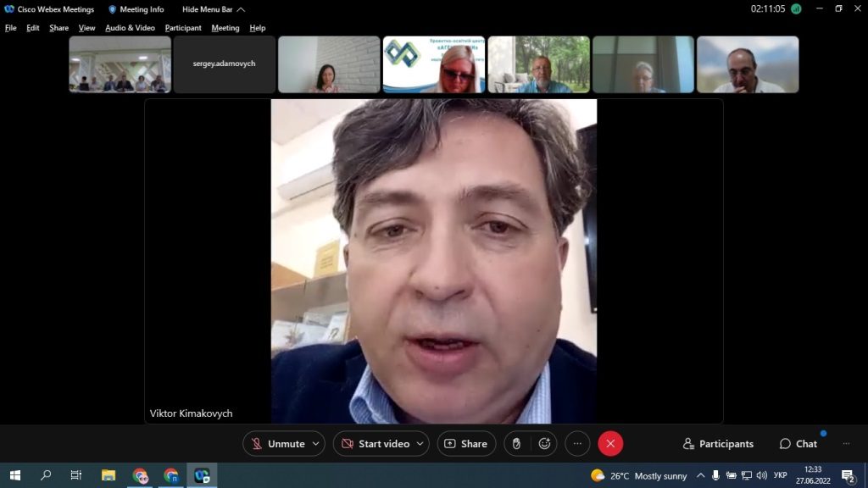The height and width of the screenshot is (488, 868).
Task: Click the green connection status indicator
Action: (x=796, y=9)
